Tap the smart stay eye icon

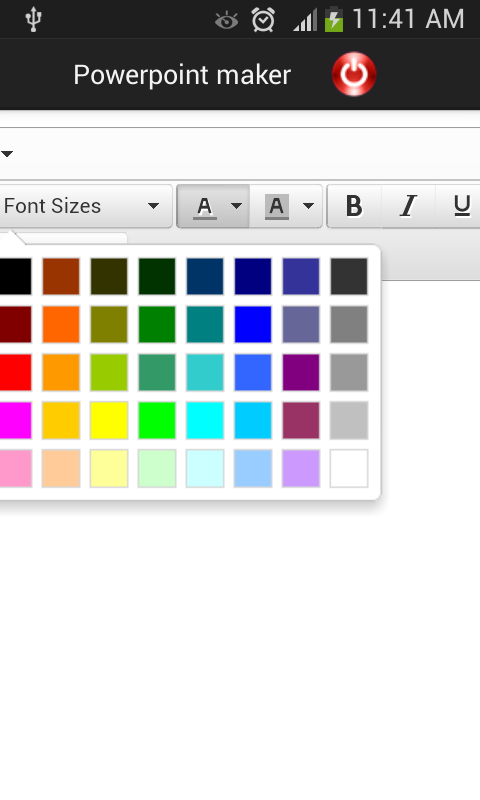(x=226, y=21)
